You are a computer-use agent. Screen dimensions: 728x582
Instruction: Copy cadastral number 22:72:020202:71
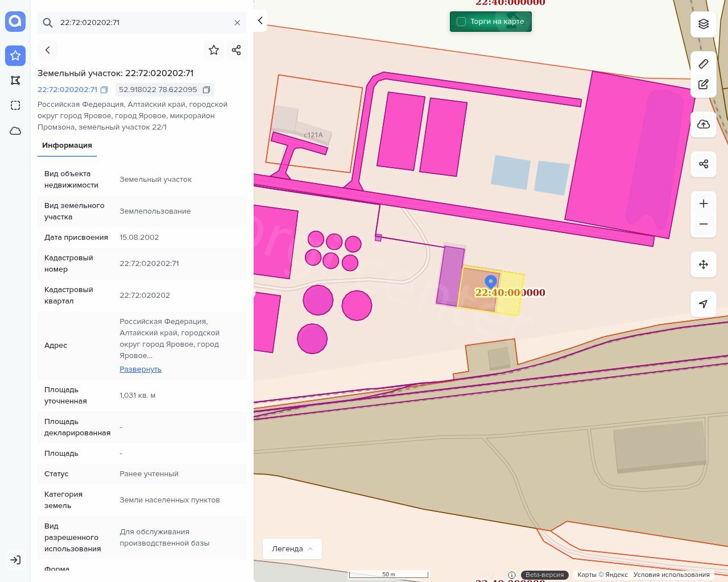click(104, 90)
